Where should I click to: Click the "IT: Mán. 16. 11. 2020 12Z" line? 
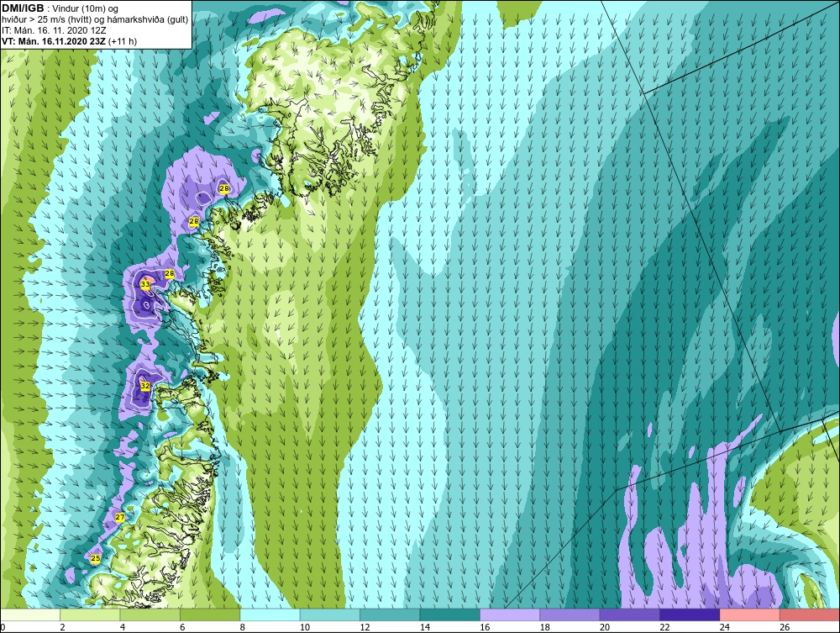54,30
